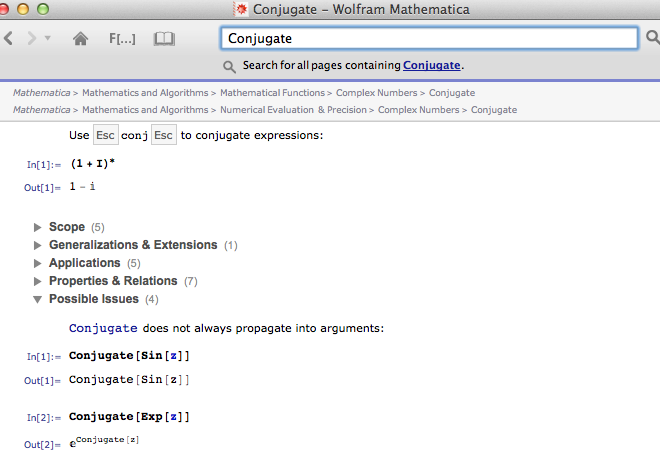This screenshot has height=472, width=660.
Task: Open Mathematical Functions breadcrumb
Action: (x=272, y=93)
